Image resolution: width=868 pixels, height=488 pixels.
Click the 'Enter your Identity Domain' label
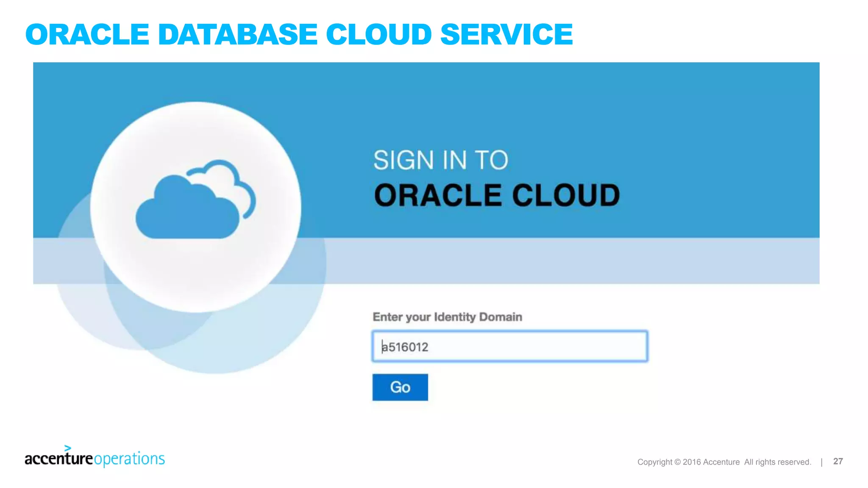coord(447,317)
